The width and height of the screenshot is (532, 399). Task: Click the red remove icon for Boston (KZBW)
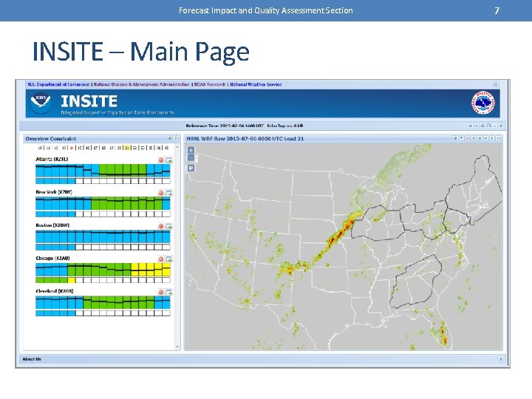tap(161, 226)
